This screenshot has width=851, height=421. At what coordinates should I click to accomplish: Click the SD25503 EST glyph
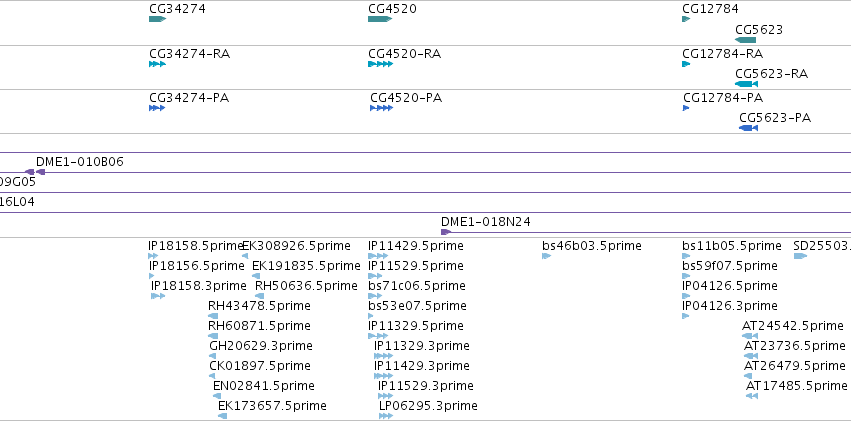point(800,256)
